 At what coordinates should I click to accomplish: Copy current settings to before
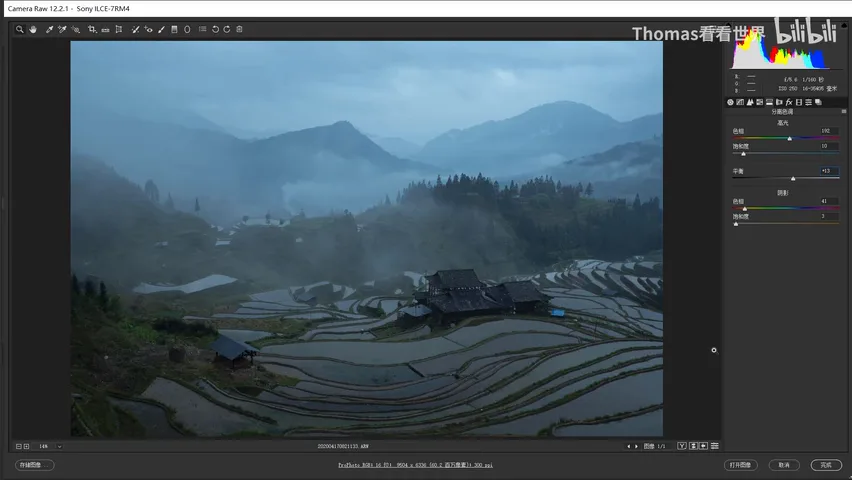[704, 446]
